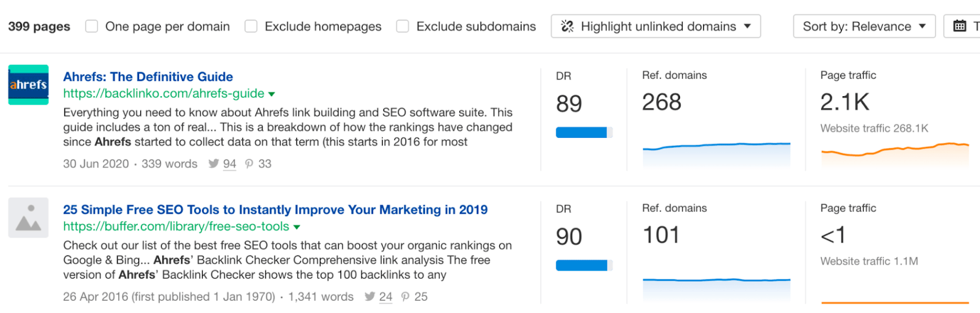Click the calendar icon at top right

tap(960, 26)
